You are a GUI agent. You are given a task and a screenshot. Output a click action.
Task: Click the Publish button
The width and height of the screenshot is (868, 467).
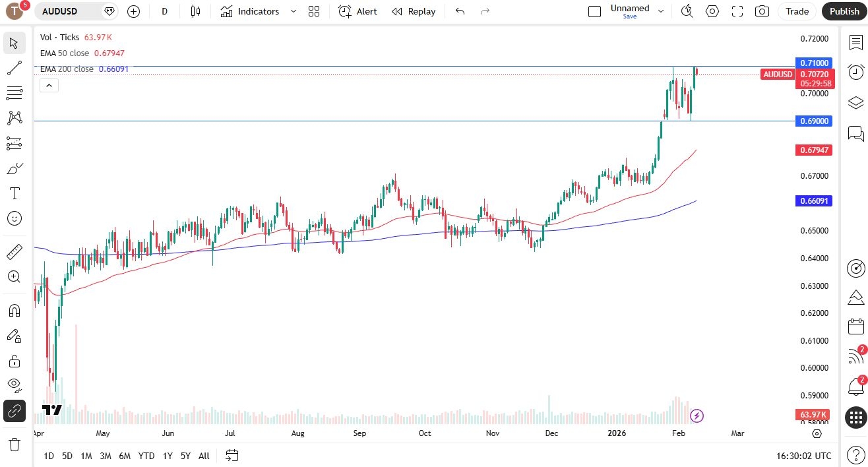(844, 11)
